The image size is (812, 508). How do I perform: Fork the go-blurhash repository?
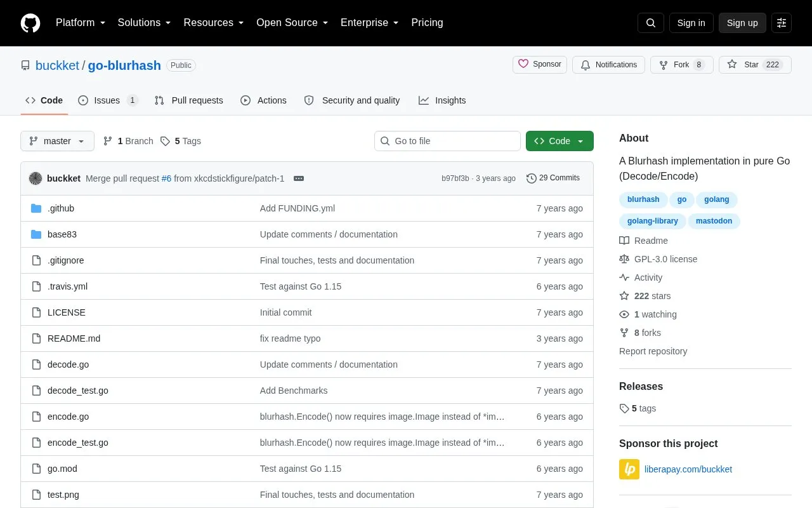[682, 65]
